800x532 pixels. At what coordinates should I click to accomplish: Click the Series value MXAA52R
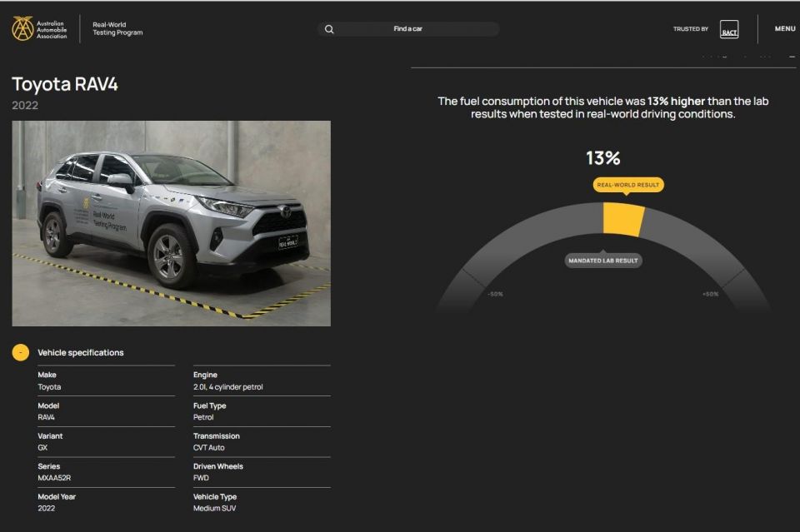pyautogui.click(x=54, y=478)
